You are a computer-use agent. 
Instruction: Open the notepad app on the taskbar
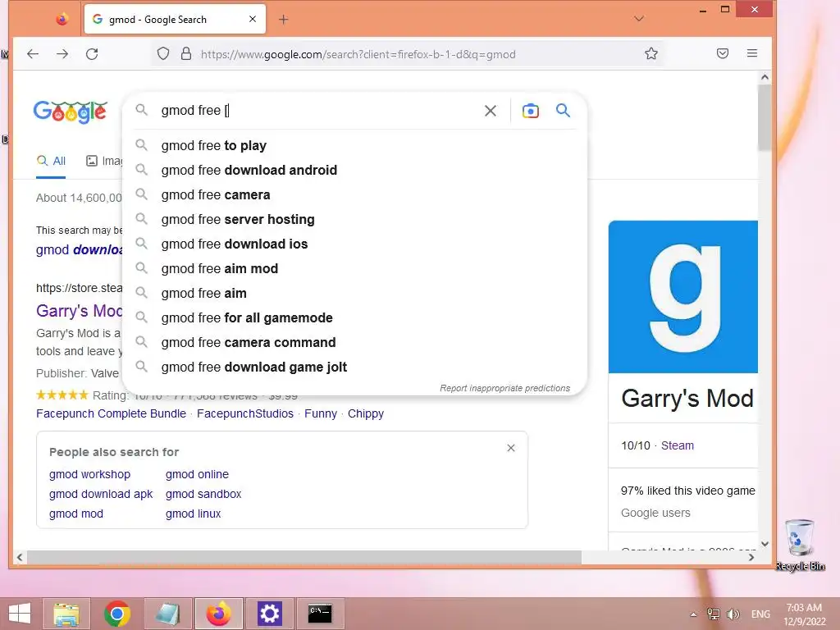tap(167, 614)
